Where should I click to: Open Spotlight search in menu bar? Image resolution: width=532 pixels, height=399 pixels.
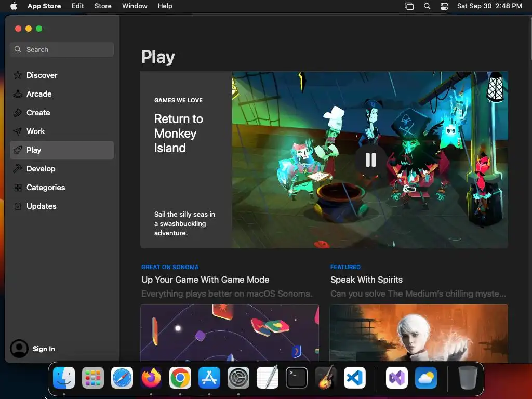click(427, 6)
